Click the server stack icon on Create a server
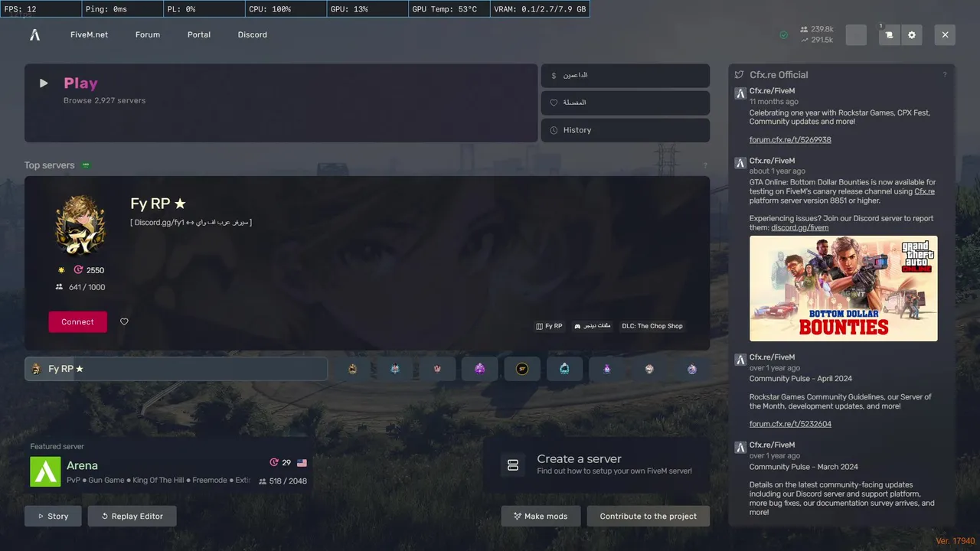This screenshot has height=551, width=980. click(513, 465)
